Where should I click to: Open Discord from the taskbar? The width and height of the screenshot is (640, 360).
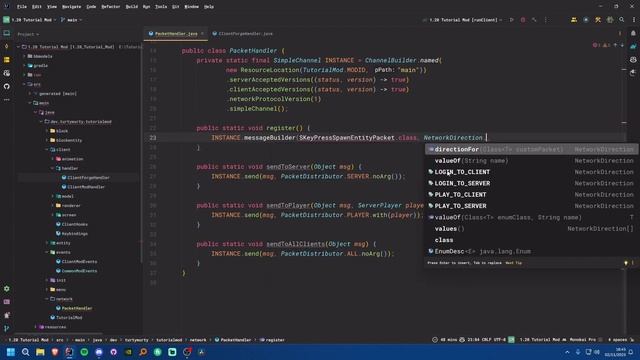tap(99, 352)
